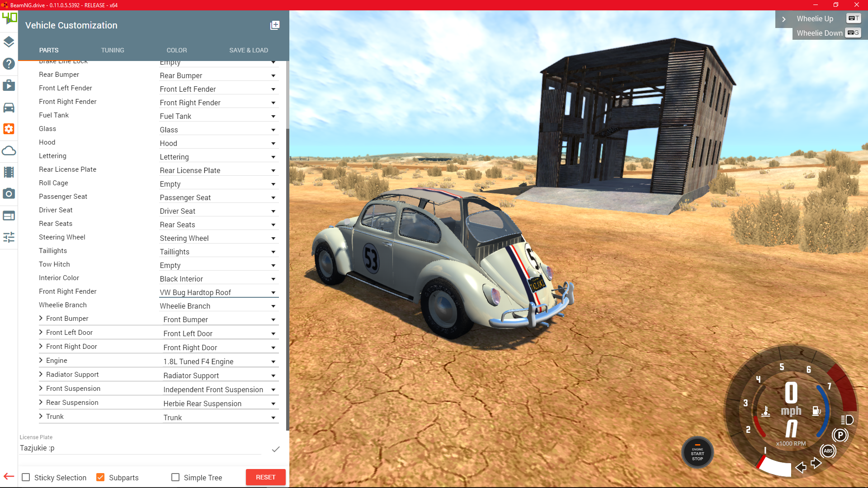Click the License Plate text field
Screen dimensions: 868x488
click(140, 448)
